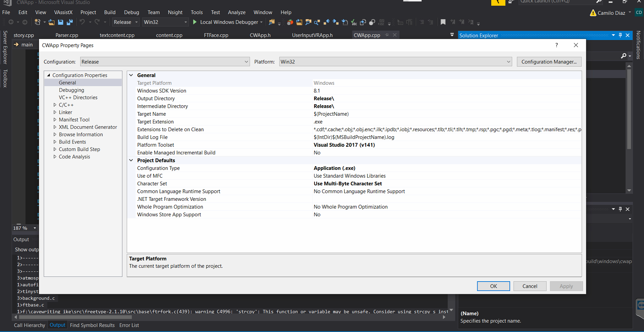Select the Build Events tree item
This screenshot has width=644, height=332.
click(72, 142)
